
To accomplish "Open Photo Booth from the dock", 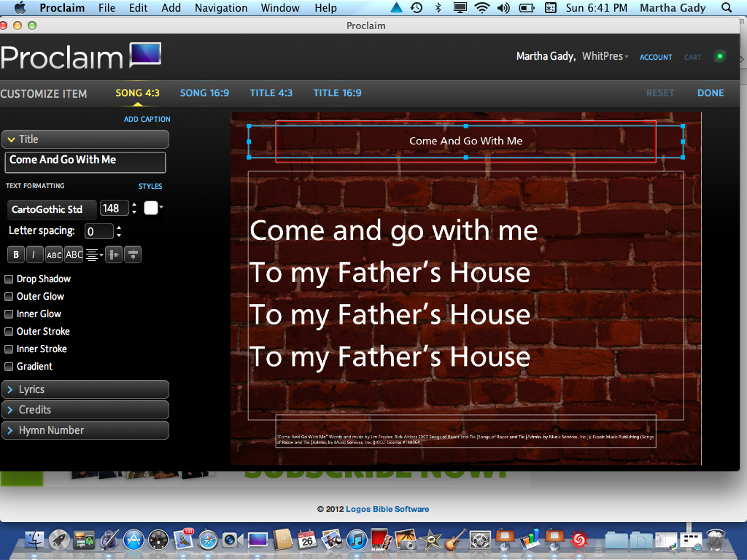I will [382, 540].
